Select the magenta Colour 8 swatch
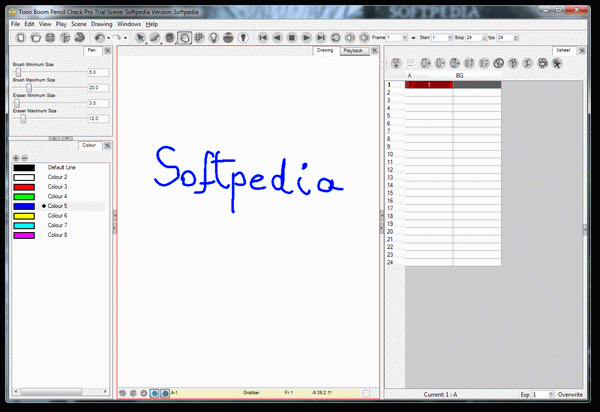This screenshot has width=600, height=412. 24,235
